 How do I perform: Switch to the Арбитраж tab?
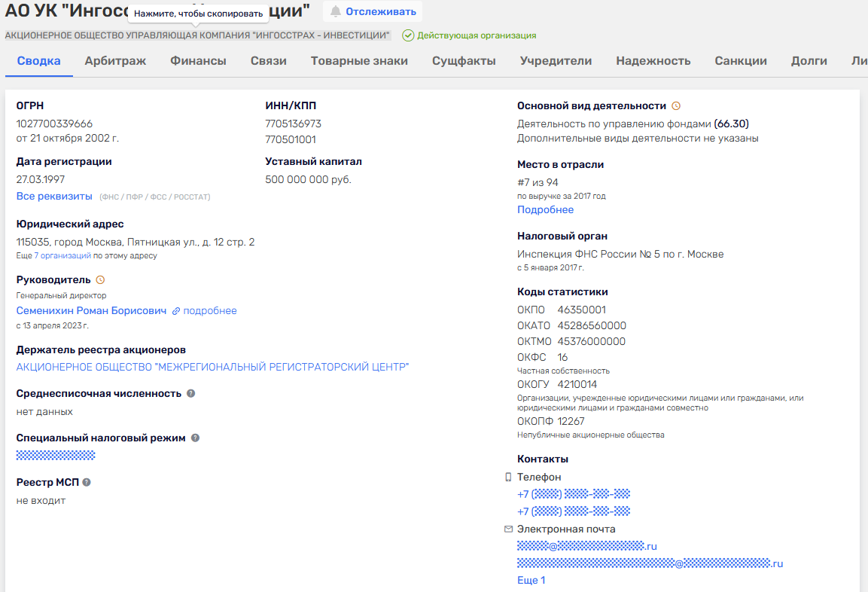coord(115,61)
